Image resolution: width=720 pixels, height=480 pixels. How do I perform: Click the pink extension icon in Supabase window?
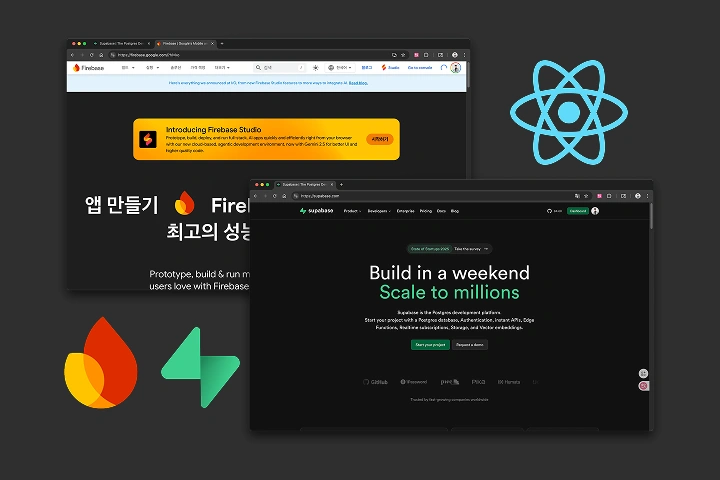pos(599,196)
